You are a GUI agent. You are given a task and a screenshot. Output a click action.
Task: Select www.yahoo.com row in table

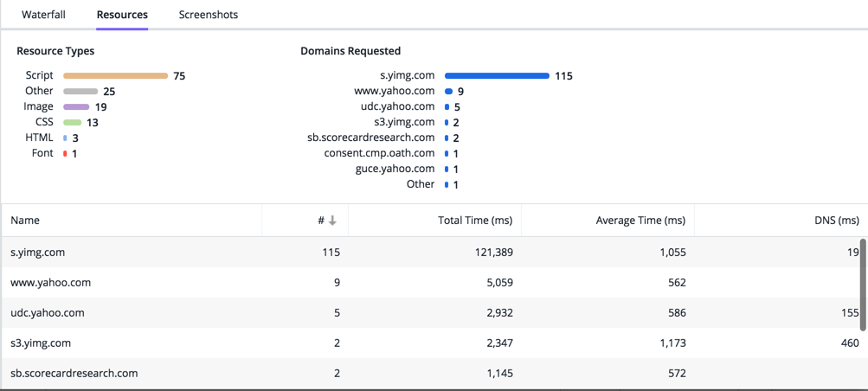(x=434, y=283)
